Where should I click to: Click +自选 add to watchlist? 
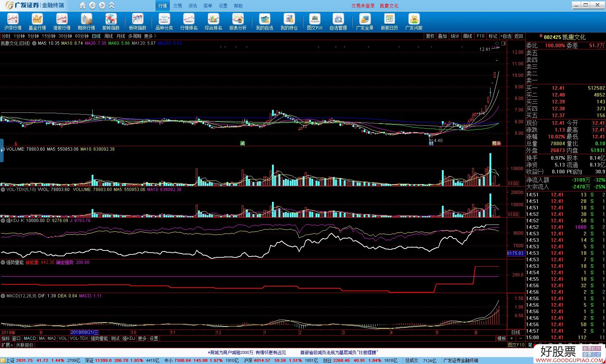click(x=506, y=36)
